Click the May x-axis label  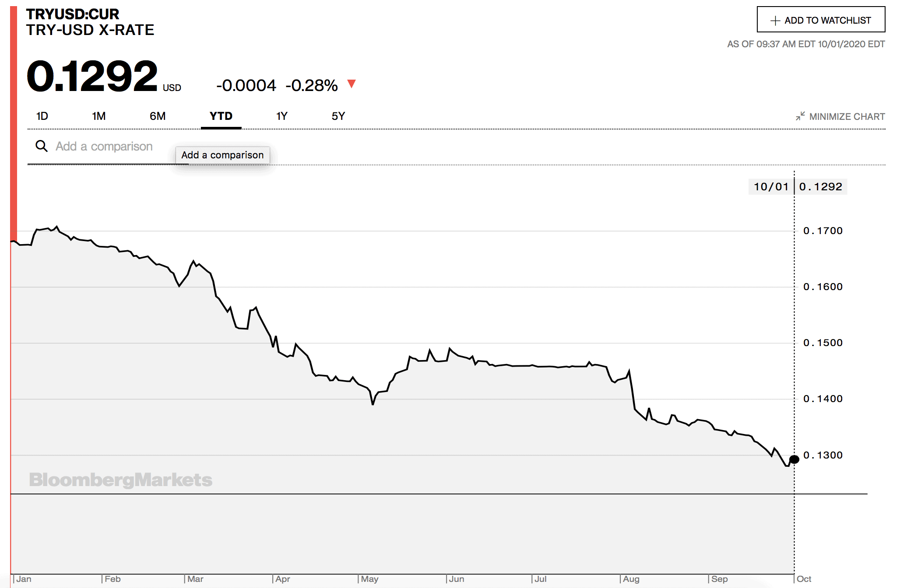coord(369,579)
